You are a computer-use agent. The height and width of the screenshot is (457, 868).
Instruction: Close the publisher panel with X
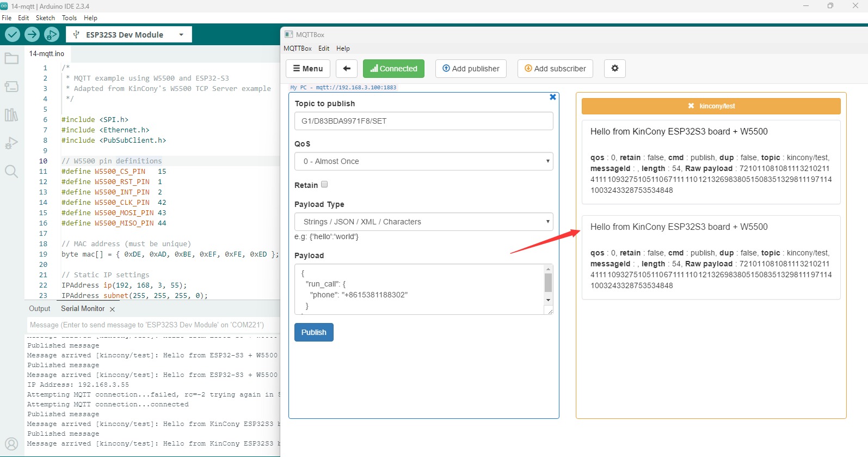click(x=552, y=97)
